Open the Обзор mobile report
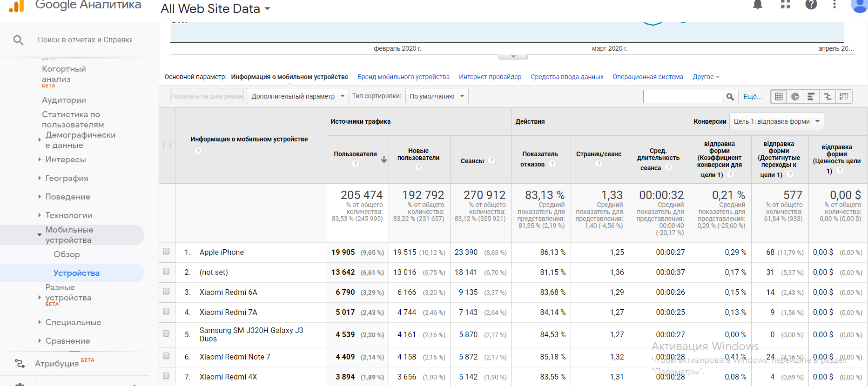The image size is (868, 386). (x=67, y=254)
